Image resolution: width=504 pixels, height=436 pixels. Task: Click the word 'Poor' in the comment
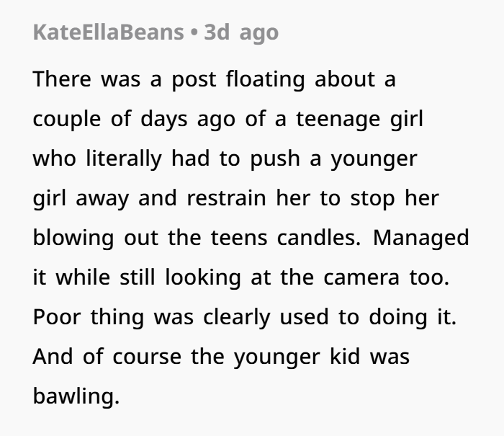pyautogui.click(x=57, y=317)
